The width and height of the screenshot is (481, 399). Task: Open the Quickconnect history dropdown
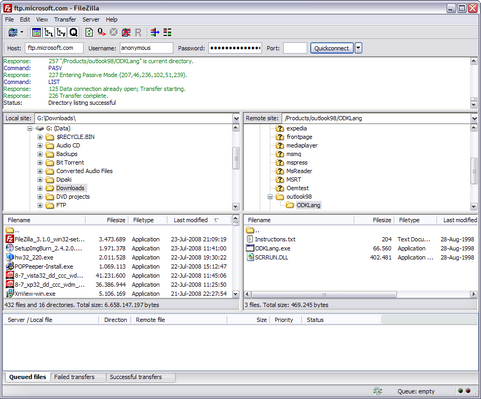pyautogui.click(x=358, y=48)
